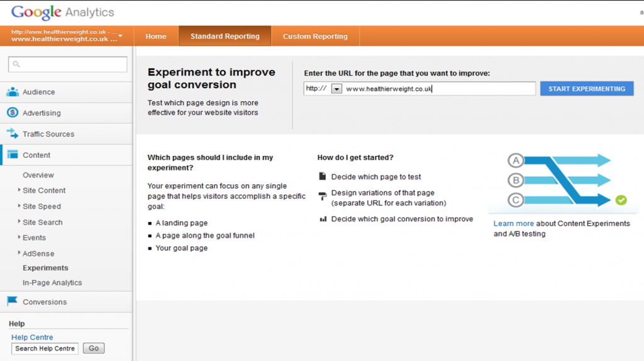Click the Conversions flag icon
Screen dimensions: 644x361
(13, 301)
